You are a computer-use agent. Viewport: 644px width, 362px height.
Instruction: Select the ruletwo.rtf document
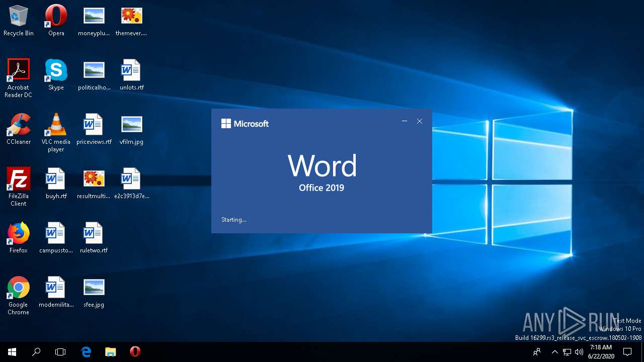(94, 238)
